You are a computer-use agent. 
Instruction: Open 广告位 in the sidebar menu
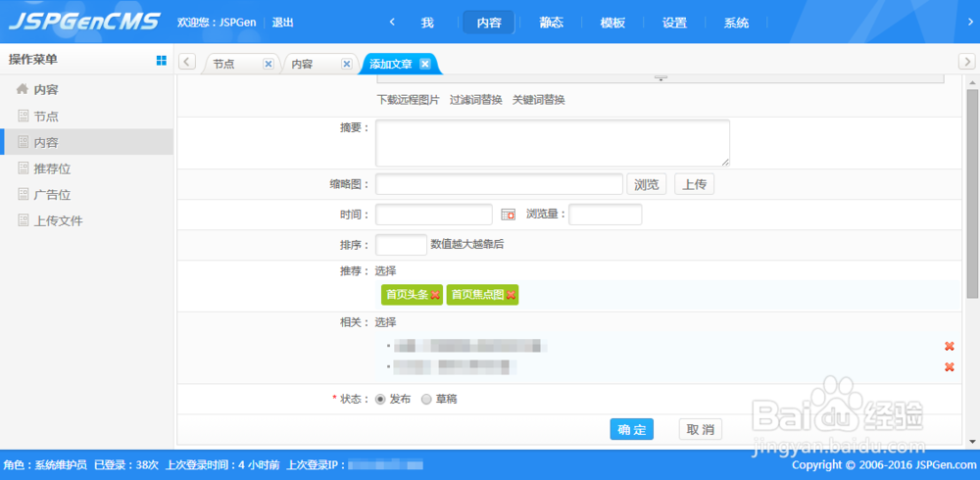click(51, 195)
